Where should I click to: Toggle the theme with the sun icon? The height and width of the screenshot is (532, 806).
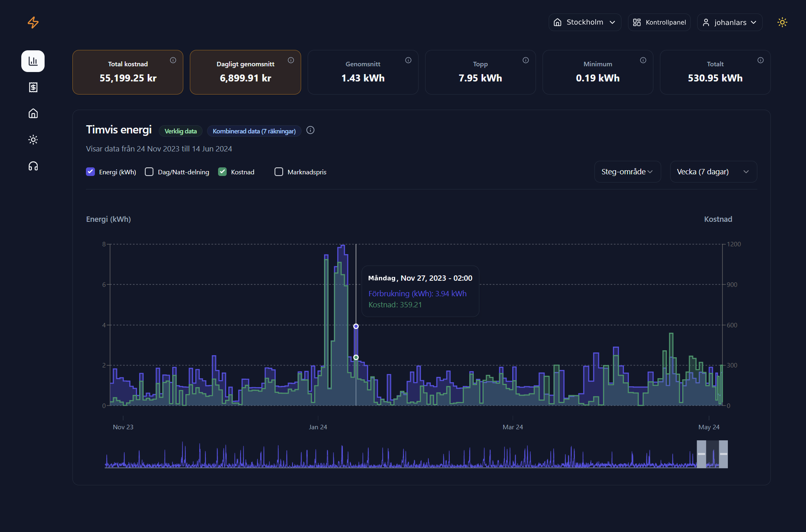[x=782, y=23]
